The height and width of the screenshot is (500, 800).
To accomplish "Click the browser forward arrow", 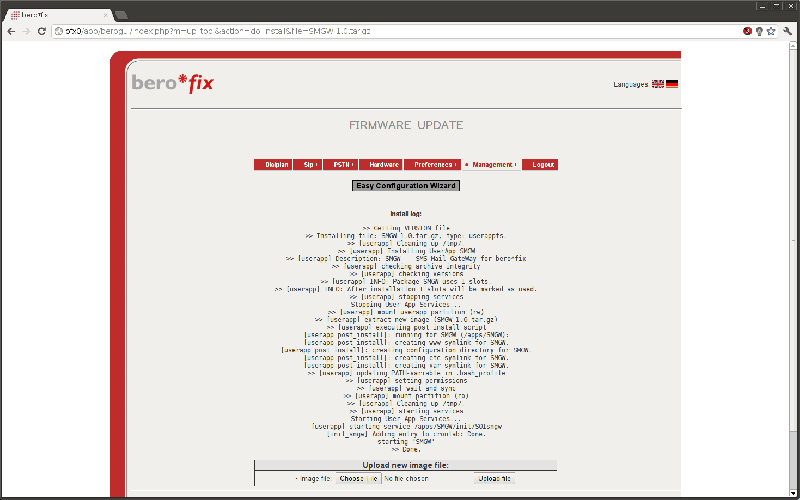I will [27, 31].
